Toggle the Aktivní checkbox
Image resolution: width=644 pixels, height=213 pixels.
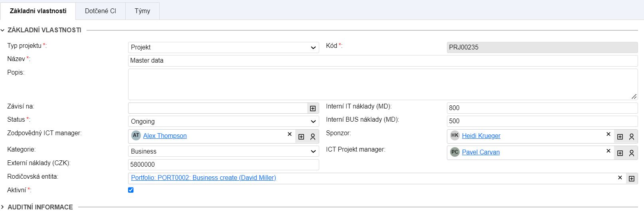pos(131,190)
